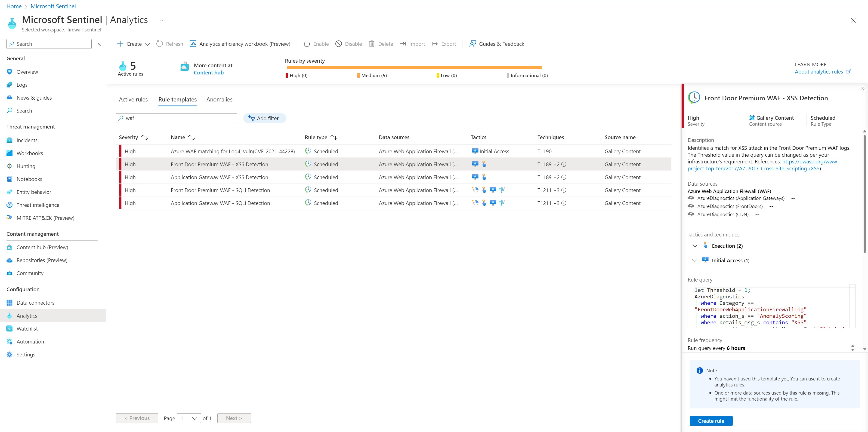Screen dimensions: 868x432
Task: Collapse the left navigation menu
Action: point(99,44)
